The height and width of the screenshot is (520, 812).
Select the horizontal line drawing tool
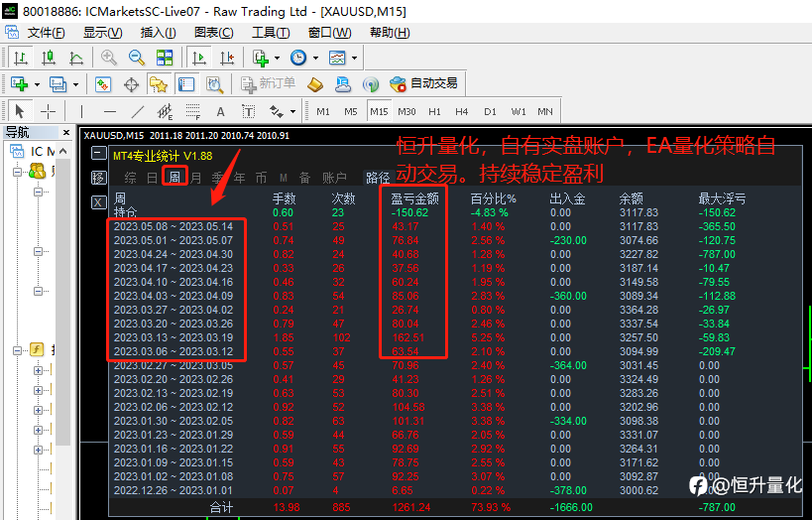click(x=109, y=111)
